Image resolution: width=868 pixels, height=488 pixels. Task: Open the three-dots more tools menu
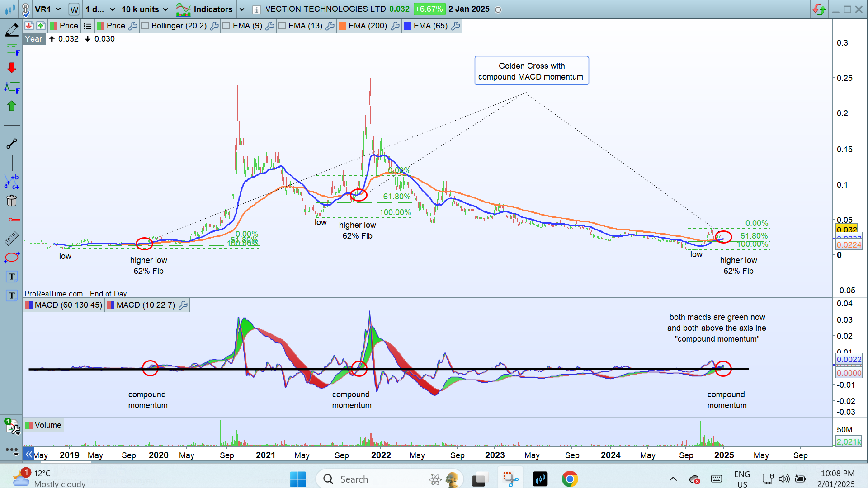(12, 450)
